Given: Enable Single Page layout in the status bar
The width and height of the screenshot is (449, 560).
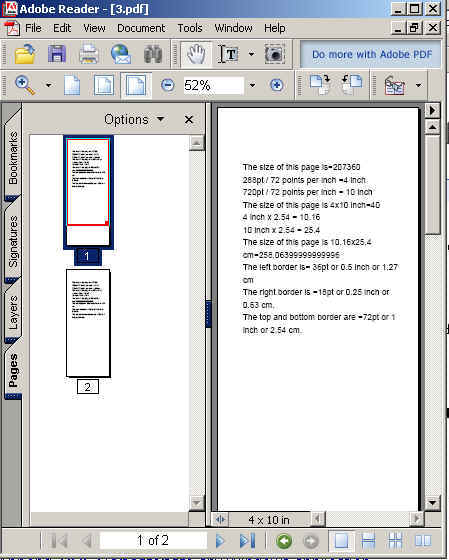Looking at the screenshot, I should pos(341,541).
